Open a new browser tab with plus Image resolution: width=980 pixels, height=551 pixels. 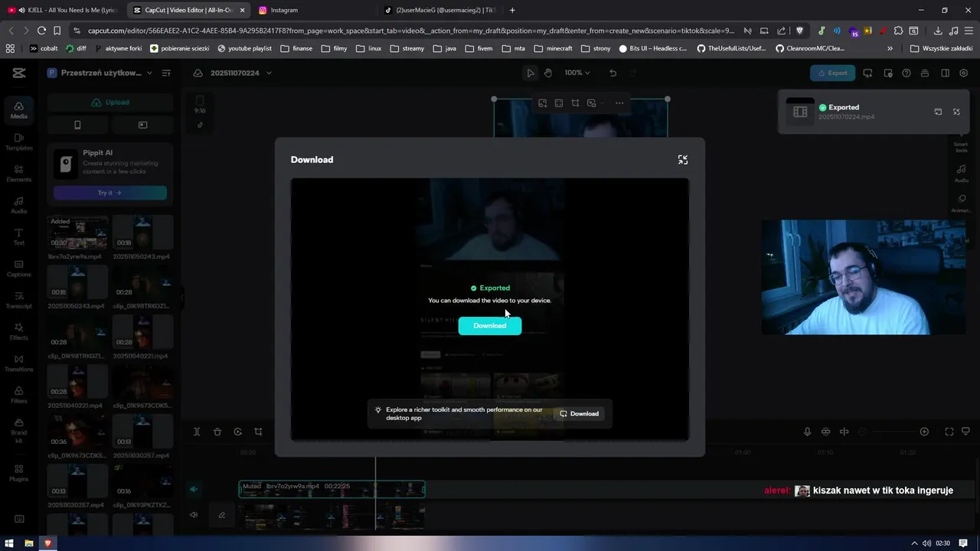click(x=512, y=10)
